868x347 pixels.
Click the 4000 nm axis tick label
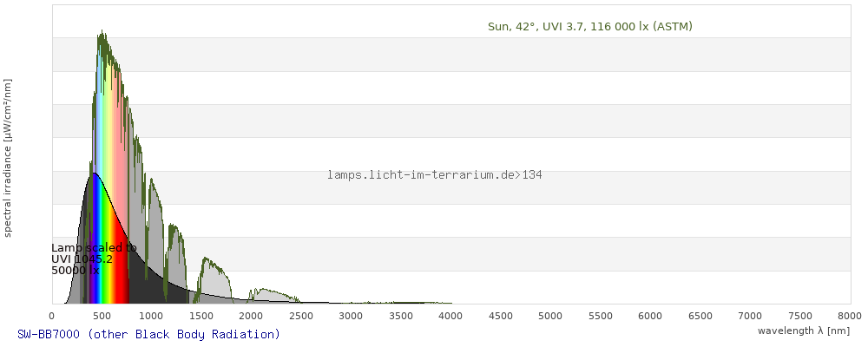coord(450,316)
